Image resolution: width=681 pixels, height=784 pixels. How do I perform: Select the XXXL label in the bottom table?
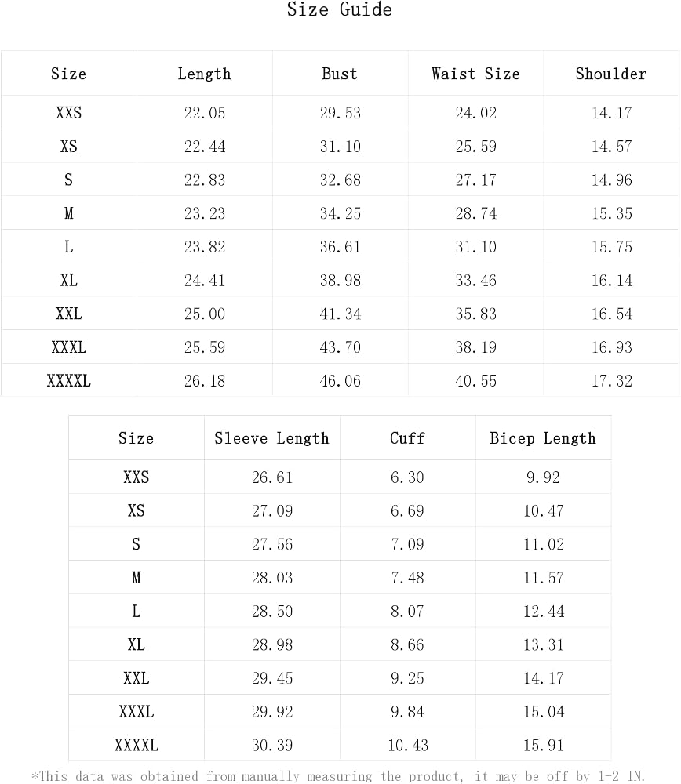pyautogui.click(x=136, y=712)
